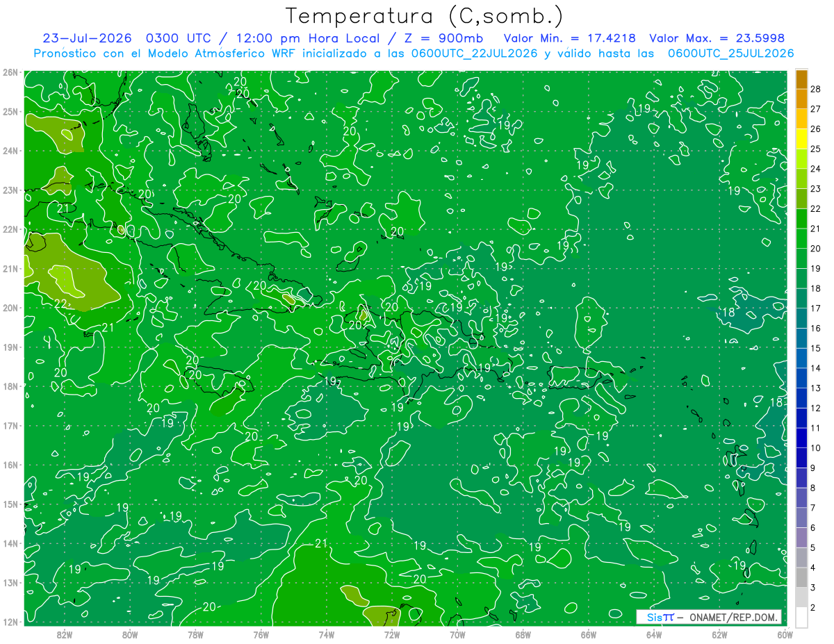The image size is (834, 644).
Task: Click the '80W' longitude axis label
Action: [x=130, y=634]
